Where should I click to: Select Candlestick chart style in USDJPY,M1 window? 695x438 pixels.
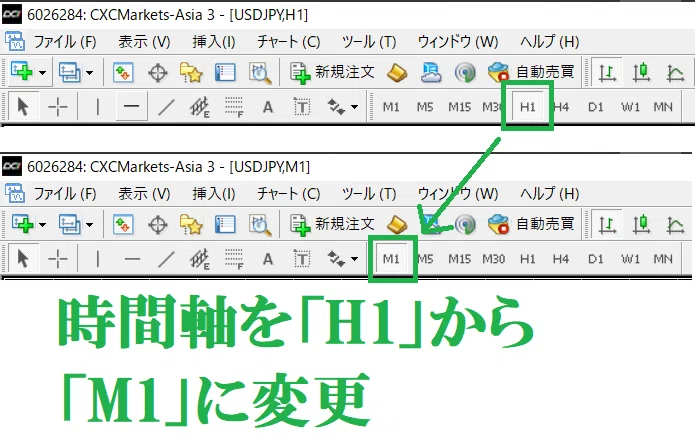[641, 224]
